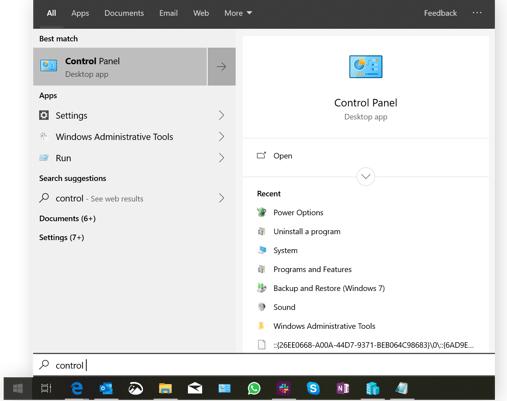Expand the Settings app result chevron
507x401 pixels.
click(221, 115)
